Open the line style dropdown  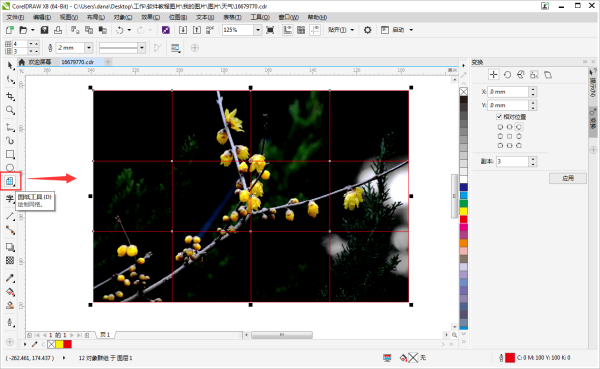click(142, 48)
